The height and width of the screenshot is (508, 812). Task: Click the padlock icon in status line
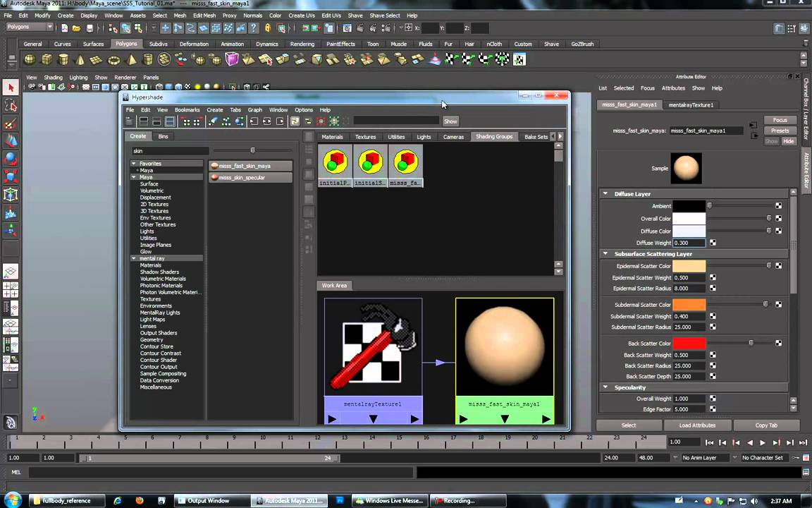(268, 28)
